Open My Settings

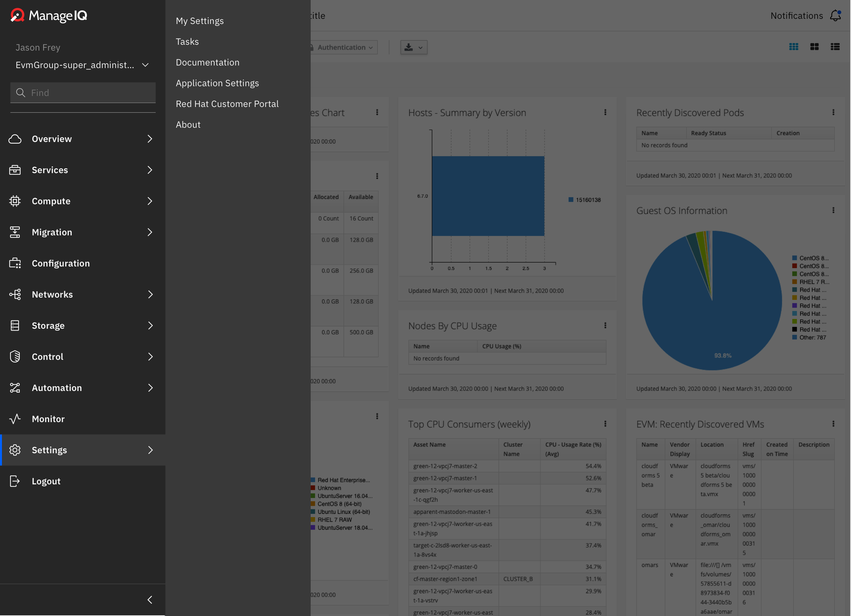[x=200, y=21]
